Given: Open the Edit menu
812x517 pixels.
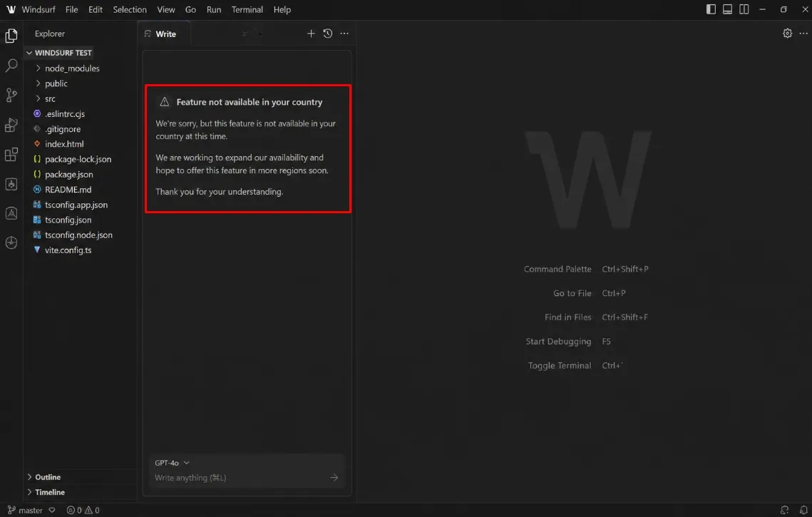Looking at the screenshot, I should 96,9.
